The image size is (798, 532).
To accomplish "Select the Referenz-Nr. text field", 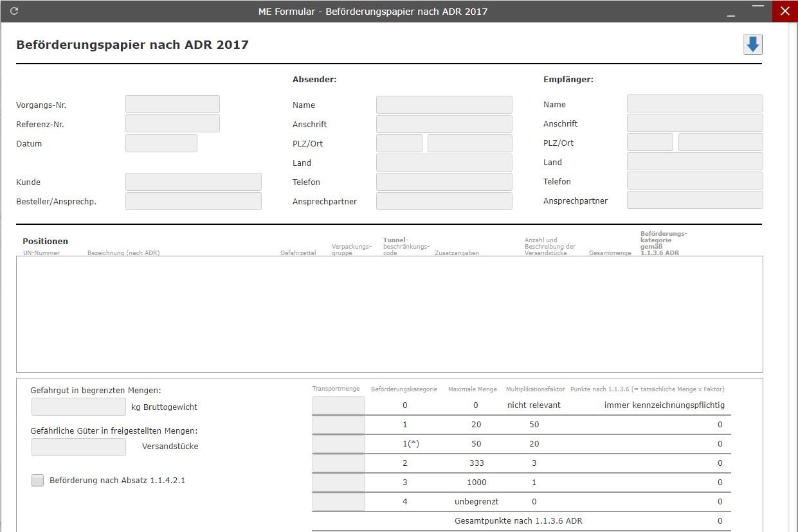I will [172, 123].
